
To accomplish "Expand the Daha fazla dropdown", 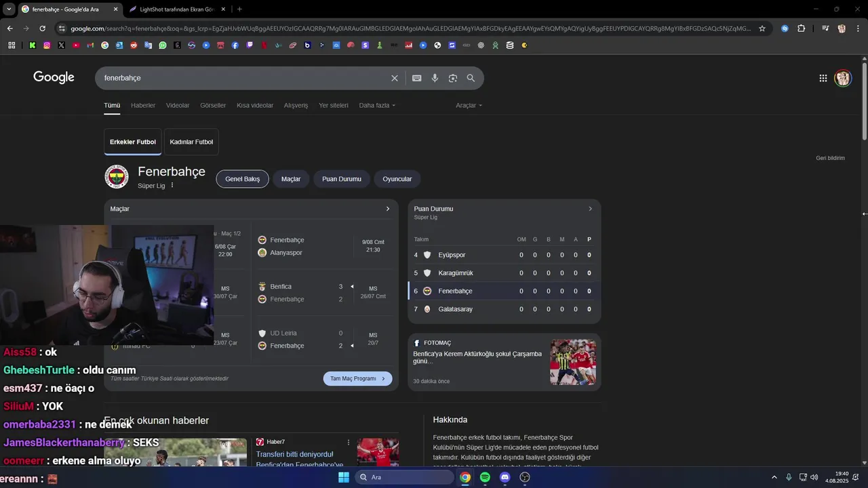I will click(377, 106).
